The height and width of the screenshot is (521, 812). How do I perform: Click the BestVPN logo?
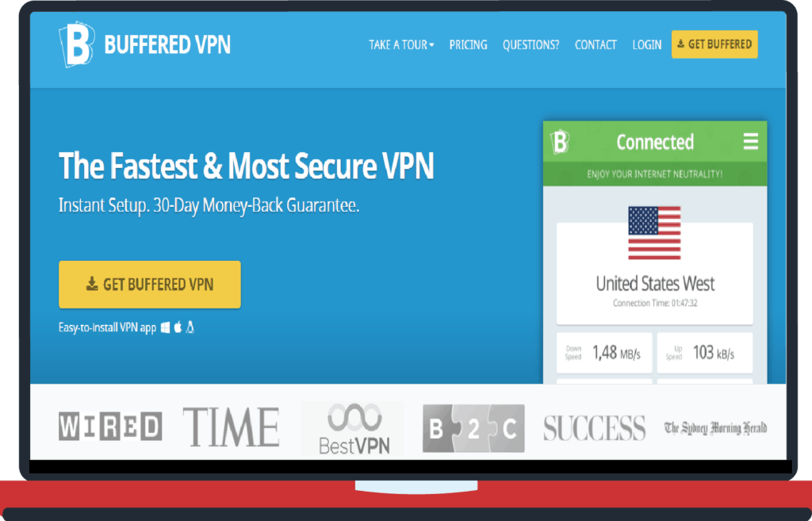tap(354, 429)
